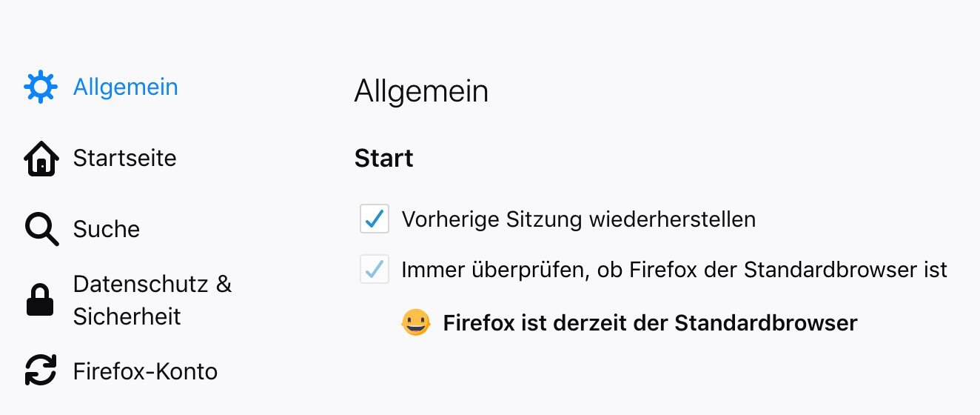This screenshot has height=415, width=980.
Task: Switch to the Suche settings category
Action: 106,229
